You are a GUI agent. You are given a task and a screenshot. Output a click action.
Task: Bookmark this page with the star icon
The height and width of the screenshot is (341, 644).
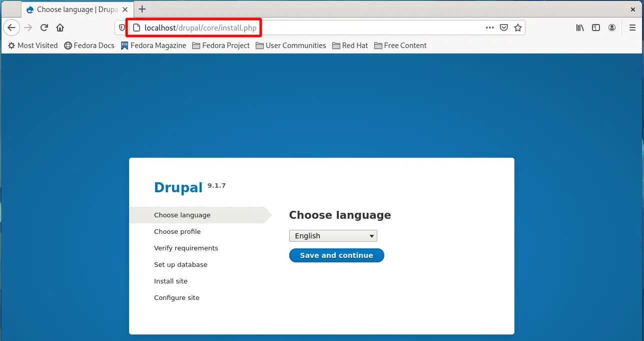pos(518,28)
